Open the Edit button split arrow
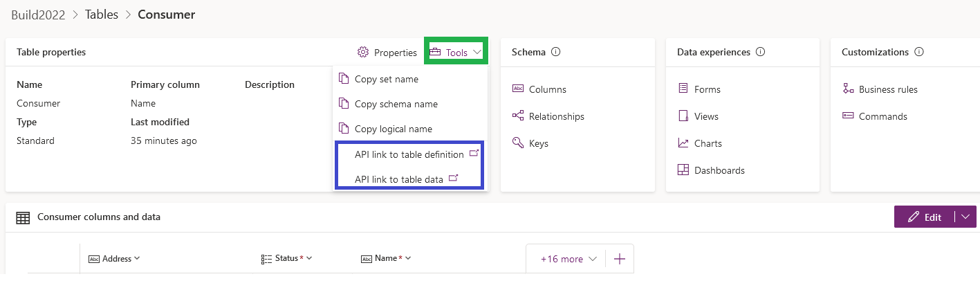The image size is (980, 281). [x=965, y=217]
